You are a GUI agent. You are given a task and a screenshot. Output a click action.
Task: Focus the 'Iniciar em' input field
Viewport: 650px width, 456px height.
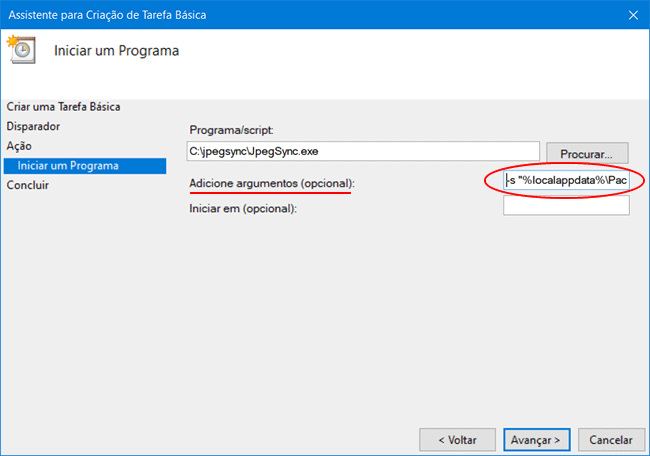tap(566, 206)
